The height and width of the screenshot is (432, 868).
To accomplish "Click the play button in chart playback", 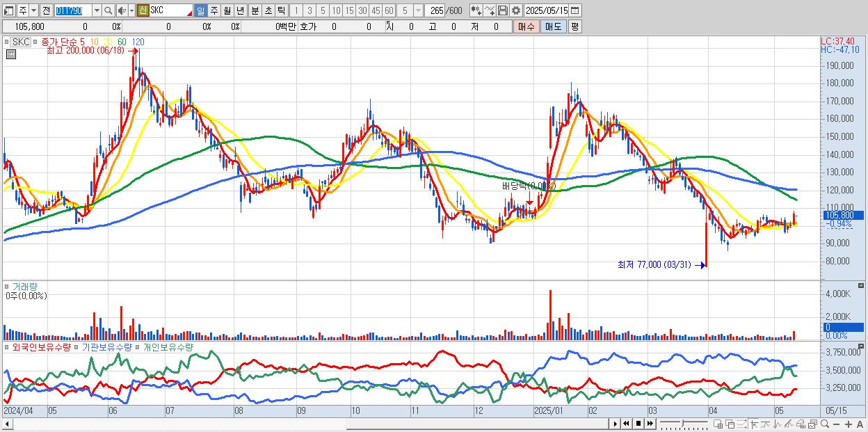I will pos(616,424).
